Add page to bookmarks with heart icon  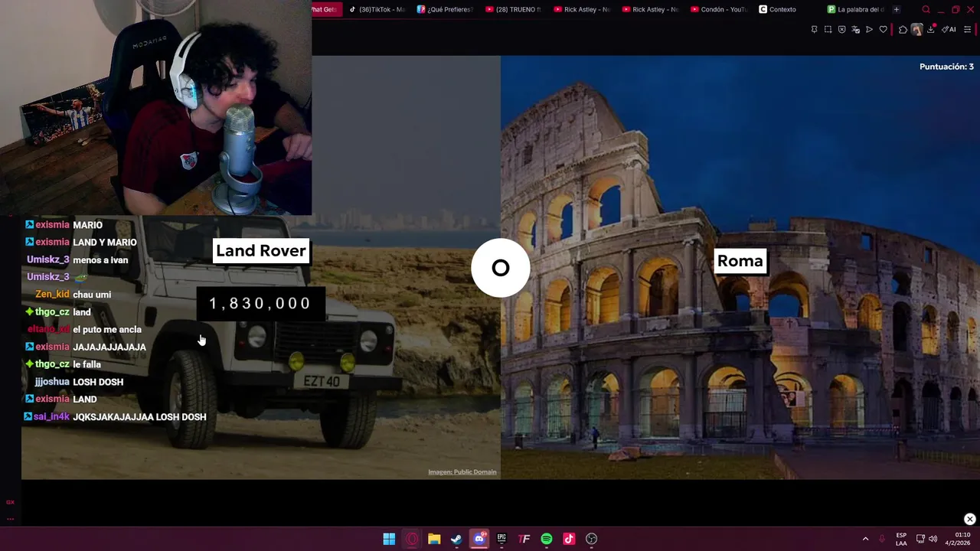click(883, 29)
